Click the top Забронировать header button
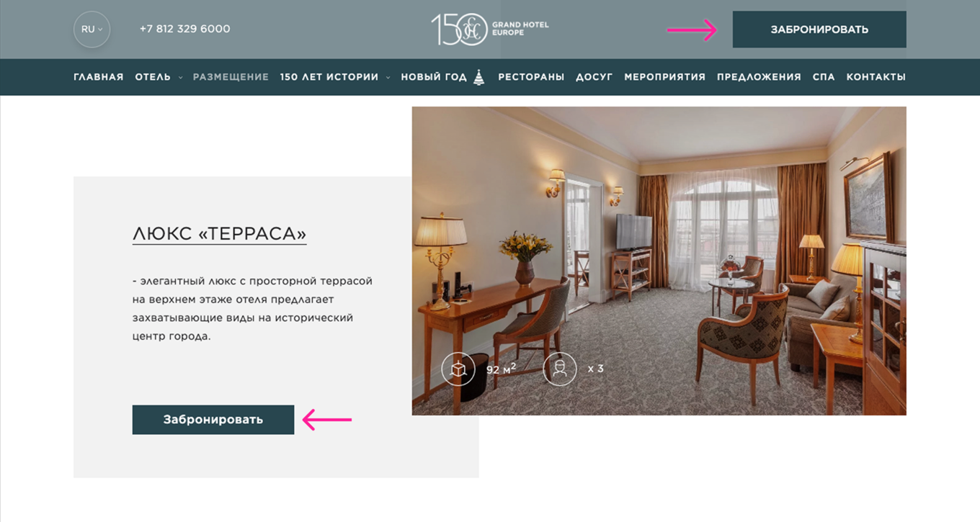Screen dimensions: 980x522 (x=819, y=30)
